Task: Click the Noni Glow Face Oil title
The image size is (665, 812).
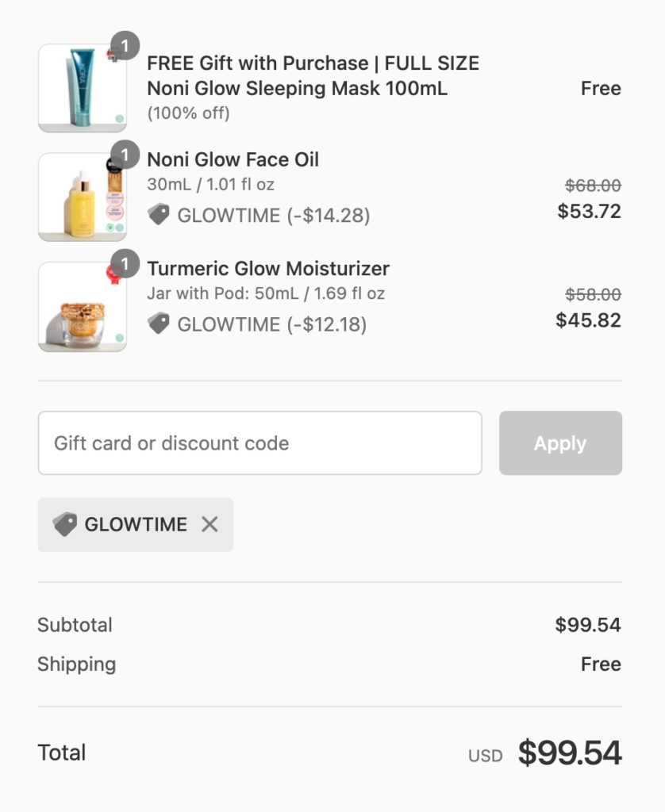Action: [233, 159]
